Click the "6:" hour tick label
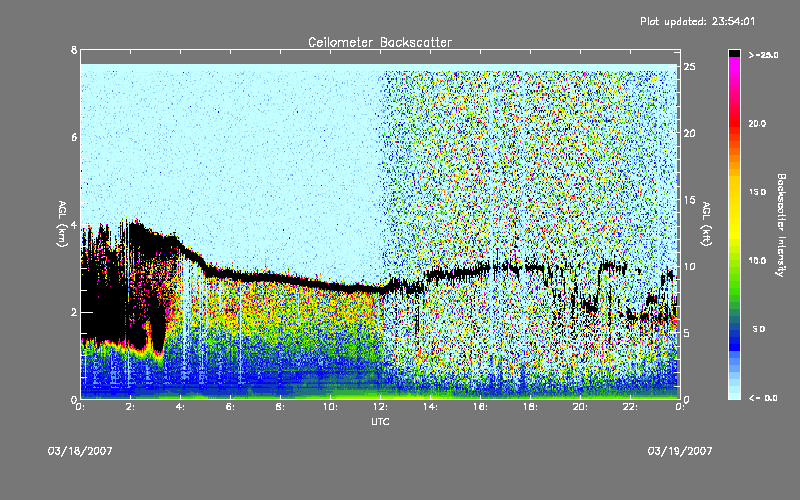The height and width of the screenshot is (500, 800). tap(231, 407)
